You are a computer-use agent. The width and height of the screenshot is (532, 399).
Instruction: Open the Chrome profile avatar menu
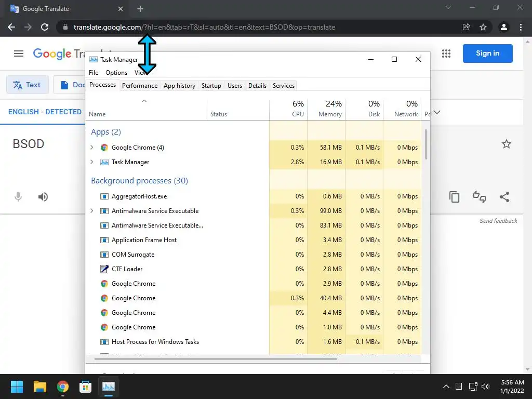(x=504, y=27)
